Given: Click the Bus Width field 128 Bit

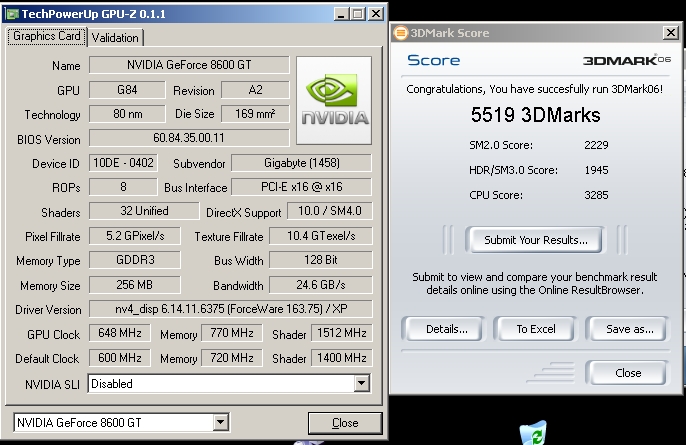Looking at the screenshot, I should 321,260.
